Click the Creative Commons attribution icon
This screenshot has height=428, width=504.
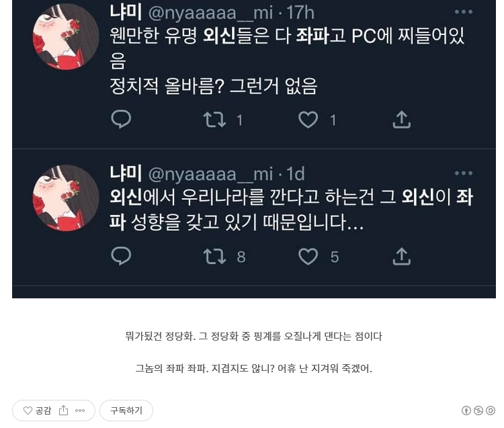pyautogui.click(x=466, y=411)
